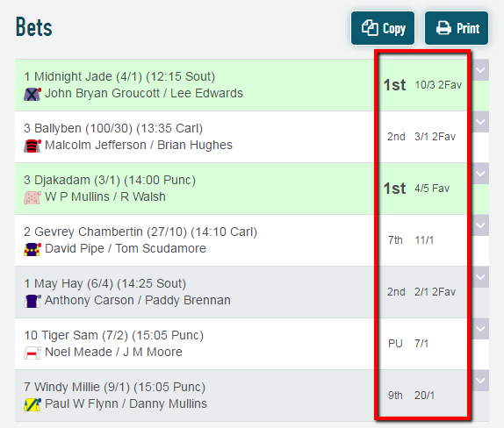Click Tiger Sam's white and red silks icon
The width and height of the screenshot is (504, 428).
click(32, 353)
